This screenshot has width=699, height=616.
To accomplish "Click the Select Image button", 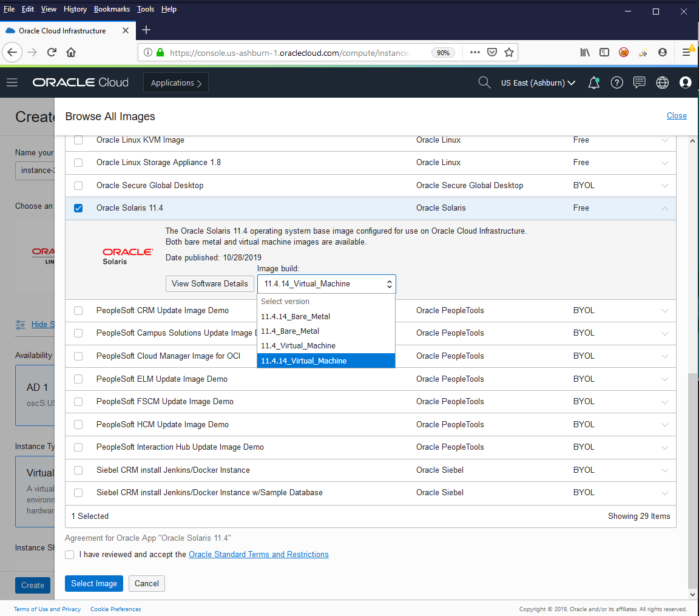I will tap(93, 583).
